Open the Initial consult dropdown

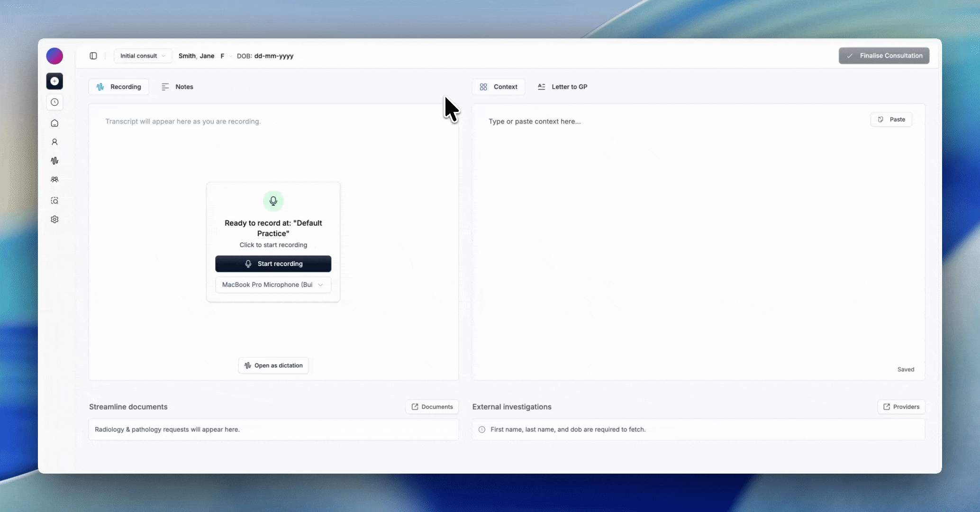pyautogui.click(x=143, y=56)
